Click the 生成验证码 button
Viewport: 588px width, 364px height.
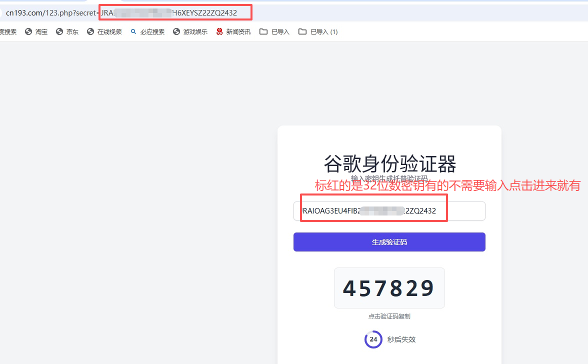pos(389,242)
